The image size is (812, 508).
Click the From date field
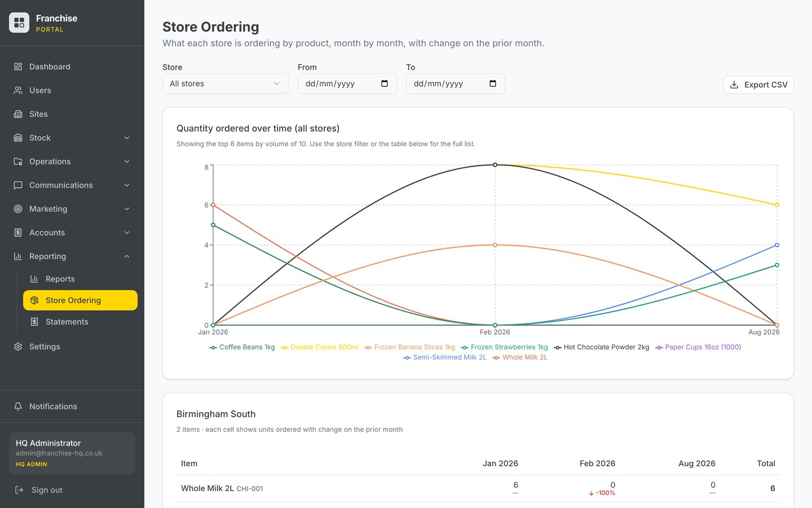[347, 84]
